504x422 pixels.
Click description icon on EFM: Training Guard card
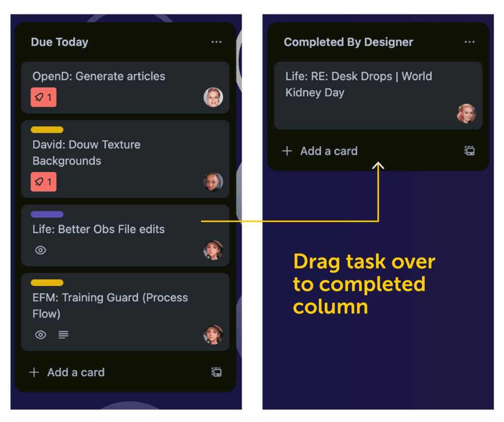pos(63,335)
